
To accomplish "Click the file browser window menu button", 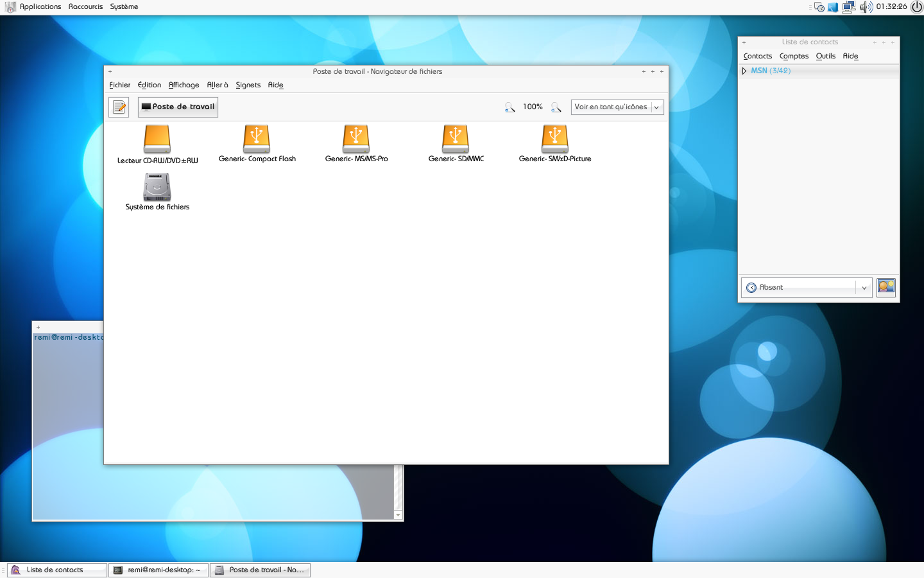I will coord(110,72).
